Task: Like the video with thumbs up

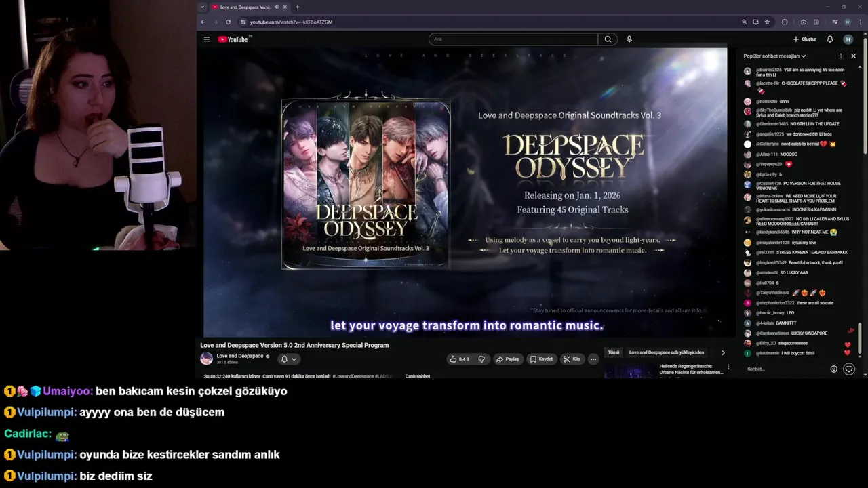Action: click(459, 359)
